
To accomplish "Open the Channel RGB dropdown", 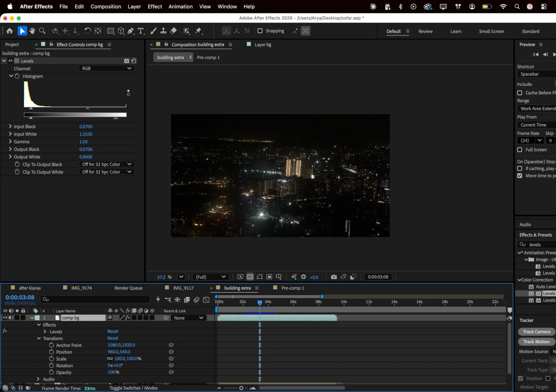I will 107,68.
